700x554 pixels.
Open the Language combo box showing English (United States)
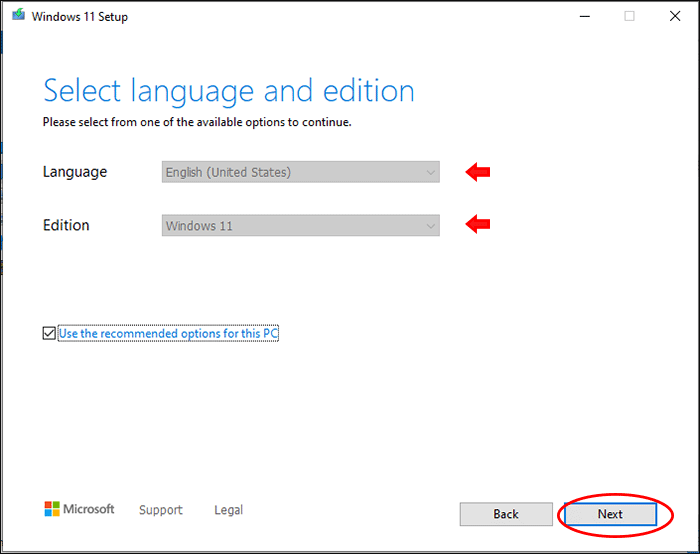[x=290, y=172]
